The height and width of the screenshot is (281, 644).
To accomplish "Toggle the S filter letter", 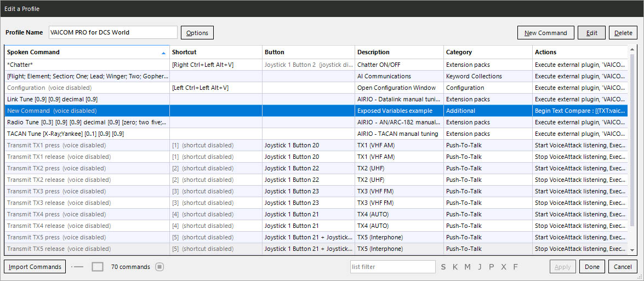I will [x=443, y=267].
